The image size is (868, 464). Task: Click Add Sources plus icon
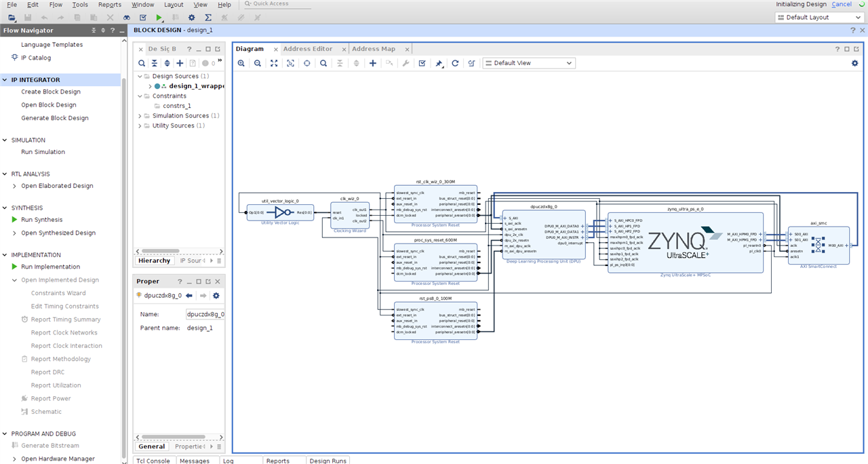coord(180,63)
